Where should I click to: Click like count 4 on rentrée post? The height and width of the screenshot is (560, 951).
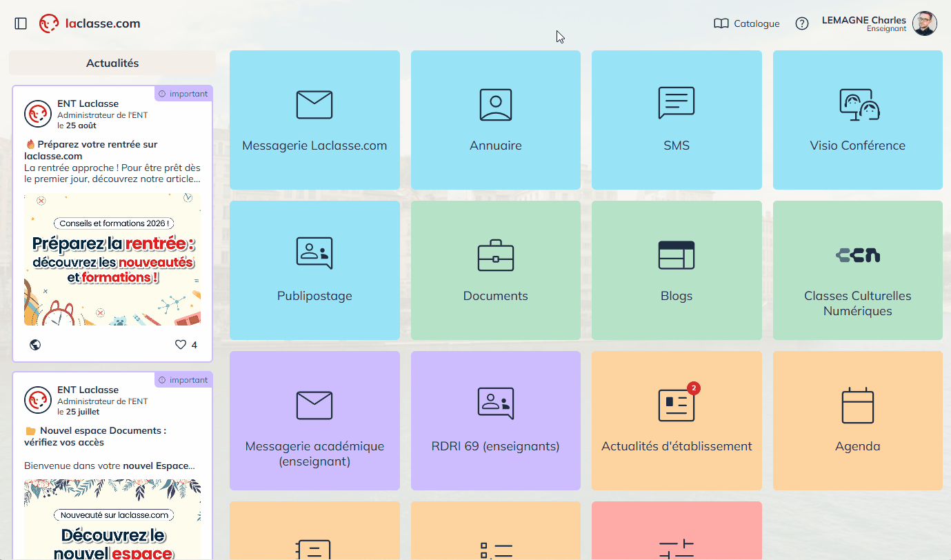pyautogui.click(x=194, y=345)
